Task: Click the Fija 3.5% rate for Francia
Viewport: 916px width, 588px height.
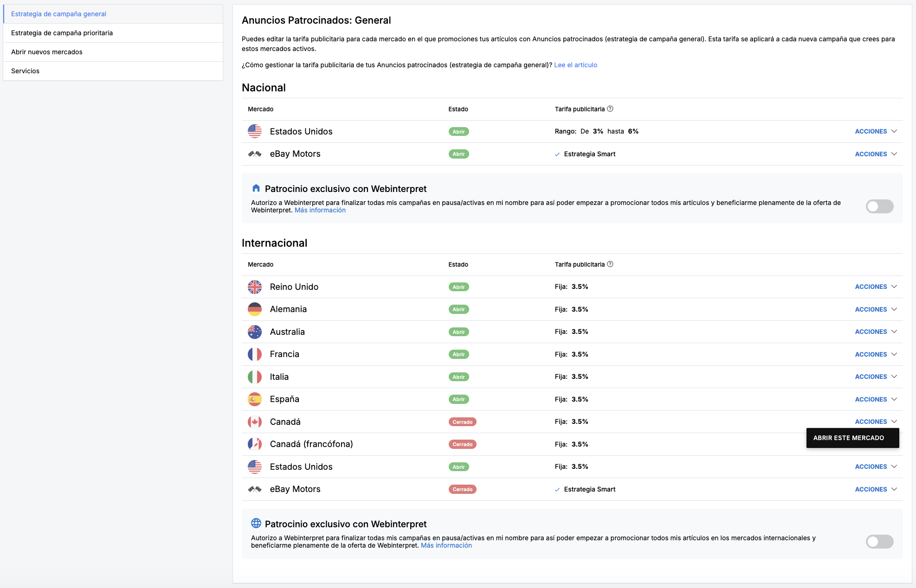Action: 571,354
